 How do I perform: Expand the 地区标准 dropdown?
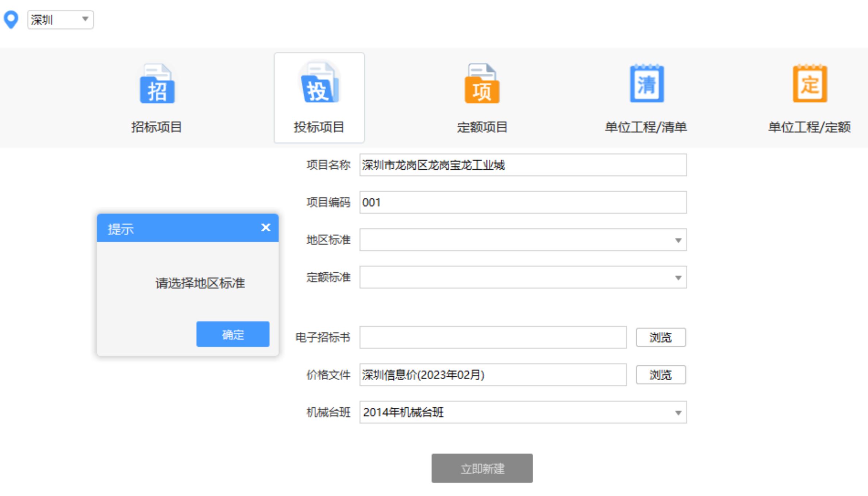tap(523, 240)
